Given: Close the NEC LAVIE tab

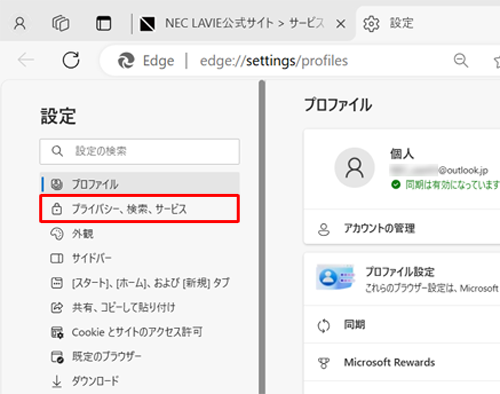Looking at the screenshot, I should click(x=341, y=24).
